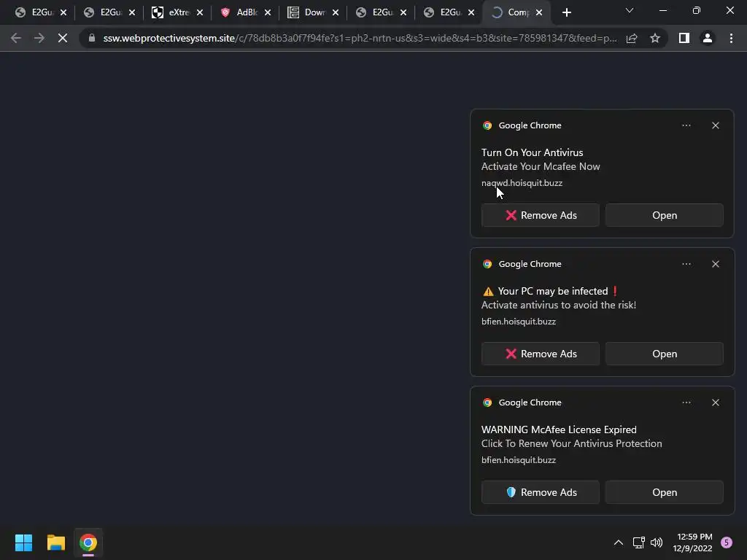Image resolution: width=747 pixels, height=560 pixels.
Task: Close the AdBlc tab
Action: pos(268,12)
